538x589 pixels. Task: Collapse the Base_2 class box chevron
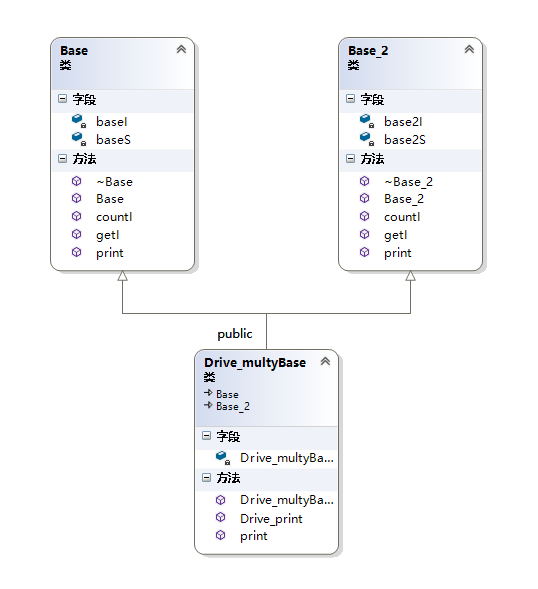pos(469,49)
